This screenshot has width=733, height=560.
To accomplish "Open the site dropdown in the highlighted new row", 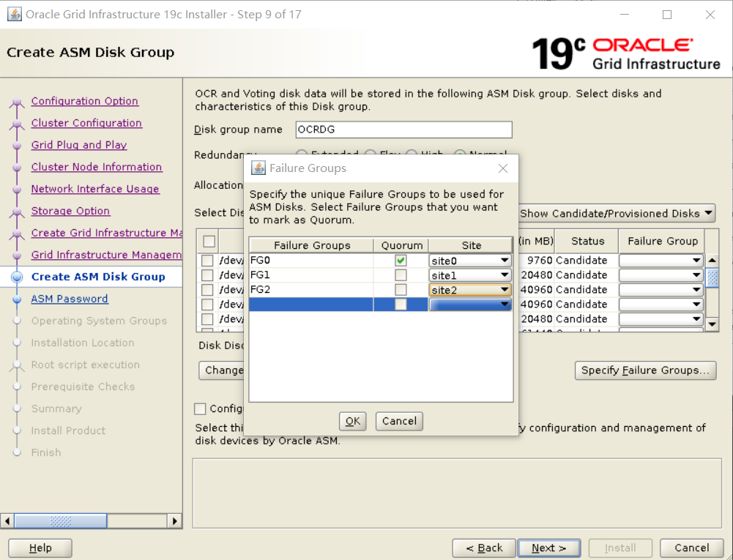I will (470, 305).
